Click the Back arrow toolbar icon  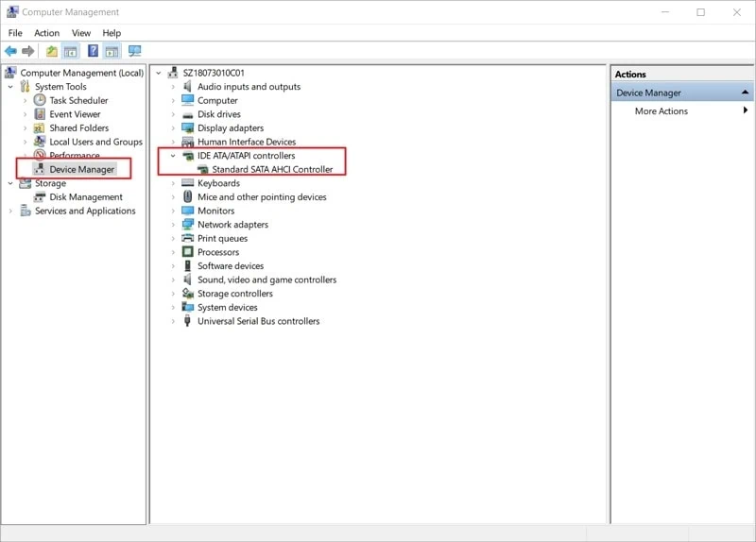coord(10,51)
